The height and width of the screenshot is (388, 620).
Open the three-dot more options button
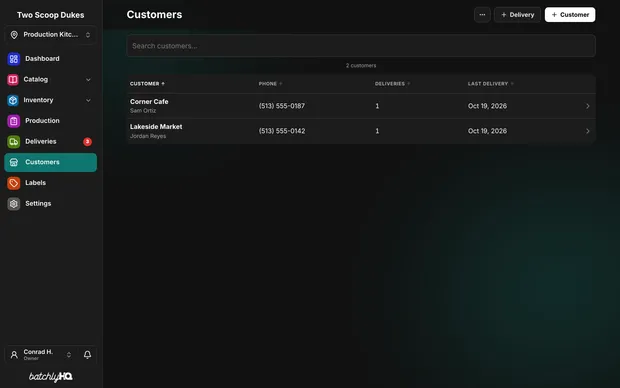[482, 15]
